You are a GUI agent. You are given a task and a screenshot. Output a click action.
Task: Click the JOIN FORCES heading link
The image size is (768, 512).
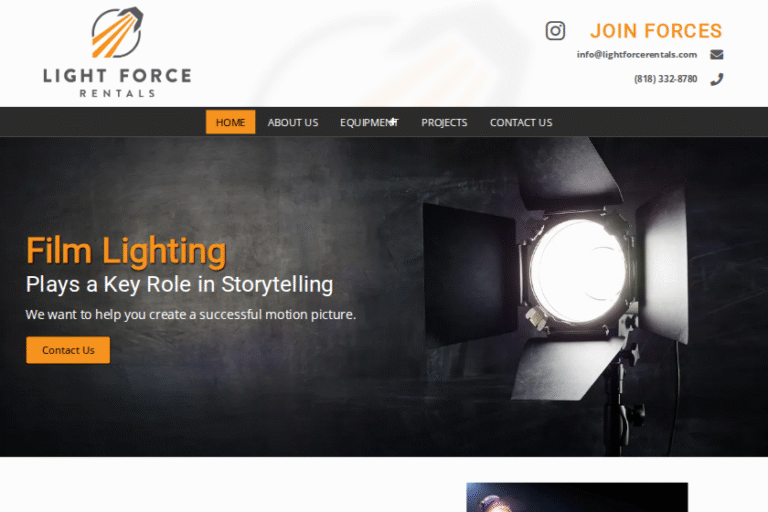[x=656, y=31]
